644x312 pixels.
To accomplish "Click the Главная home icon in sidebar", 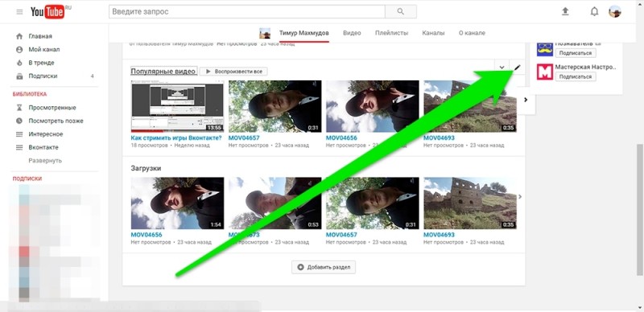I will (x=19, y=36).
